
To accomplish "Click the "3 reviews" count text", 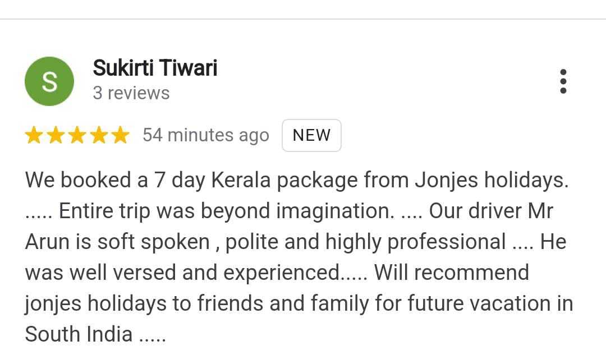I will (x=131, y=93).
